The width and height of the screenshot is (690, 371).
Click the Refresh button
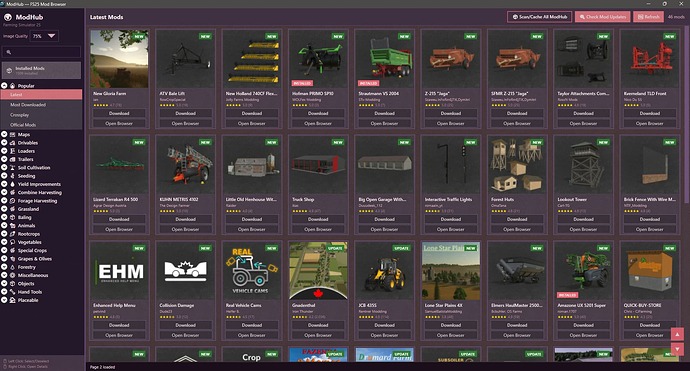point(648,17)
